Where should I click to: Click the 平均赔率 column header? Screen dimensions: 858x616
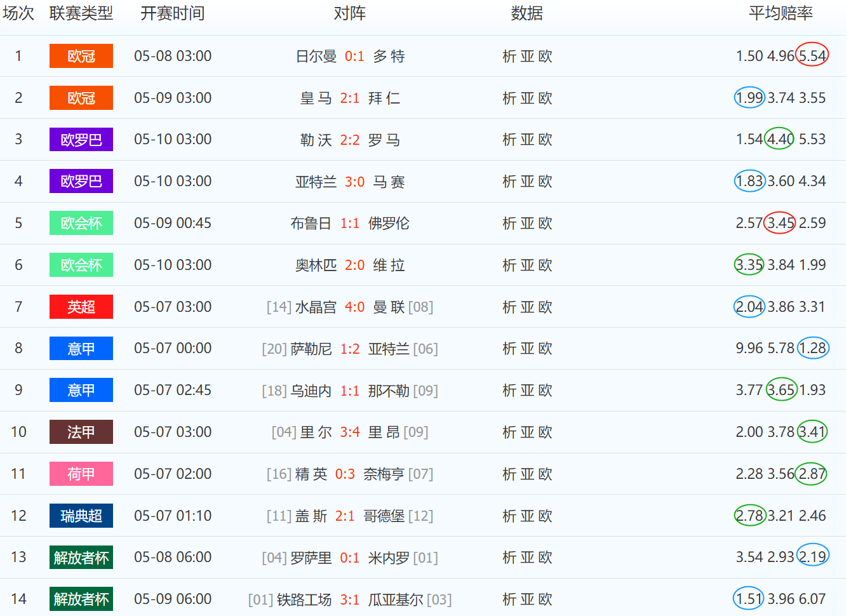click(781, 13)
